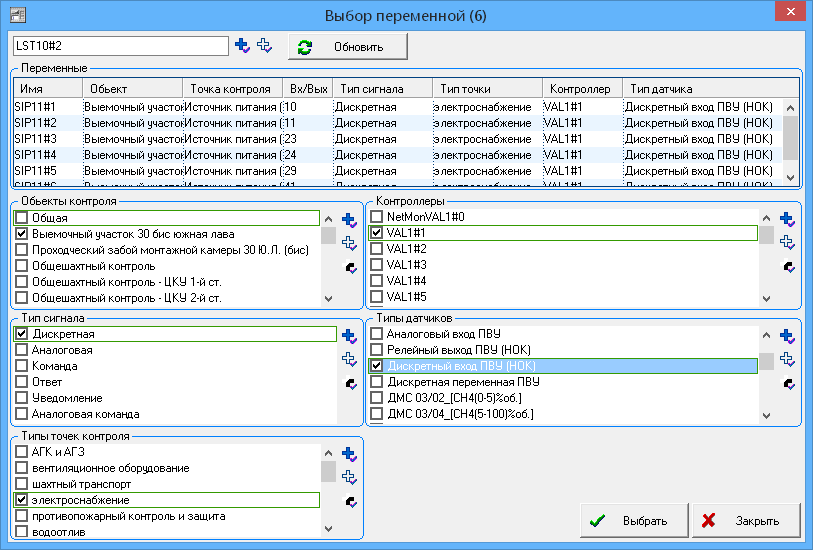Check противопожарный контроль и защита checkbox
Screen dimensions: 813x550
[x=21, y=516]
